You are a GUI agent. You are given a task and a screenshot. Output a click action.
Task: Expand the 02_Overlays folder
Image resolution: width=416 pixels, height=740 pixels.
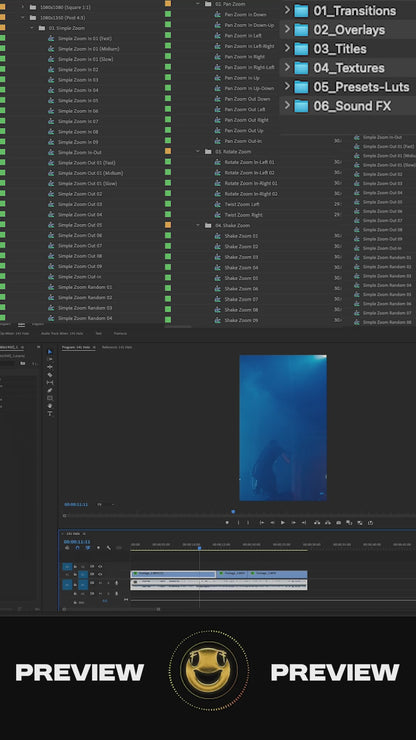(287, 29)
